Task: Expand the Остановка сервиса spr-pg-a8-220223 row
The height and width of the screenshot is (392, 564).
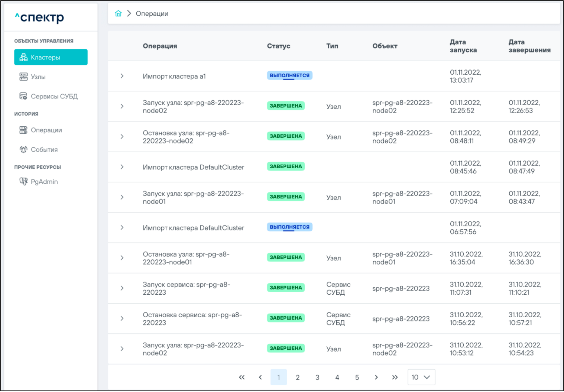Action: click(122, 318)
